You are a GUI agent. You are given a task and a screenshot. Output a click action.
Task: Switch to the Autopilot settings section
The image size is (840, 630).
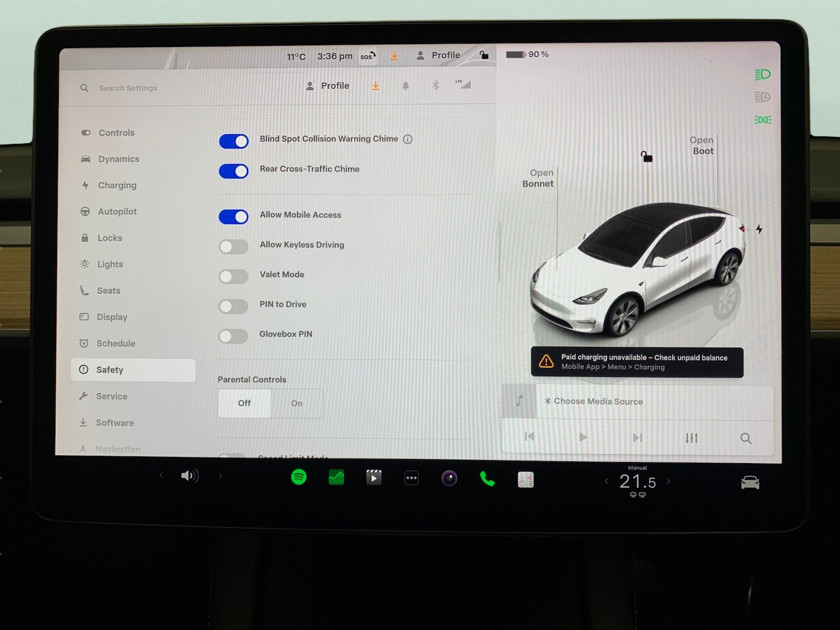[117, 212]
